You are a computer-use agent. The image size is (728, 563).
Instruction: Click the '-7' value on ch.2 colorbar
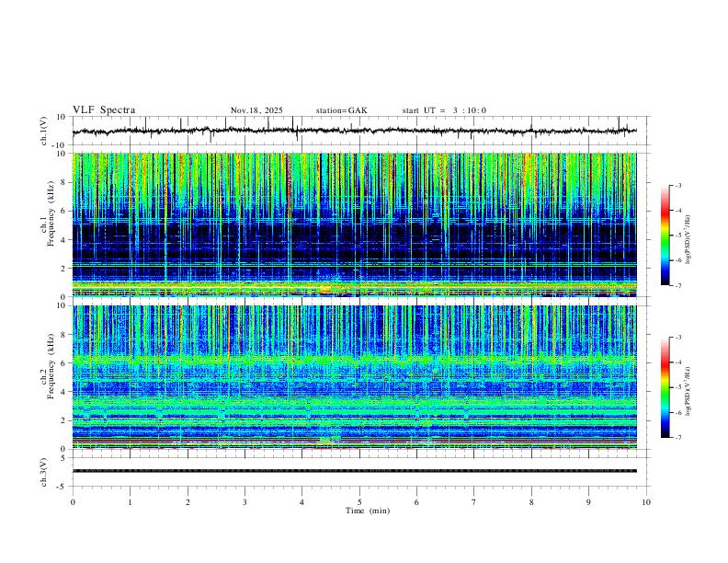(677, 438)
